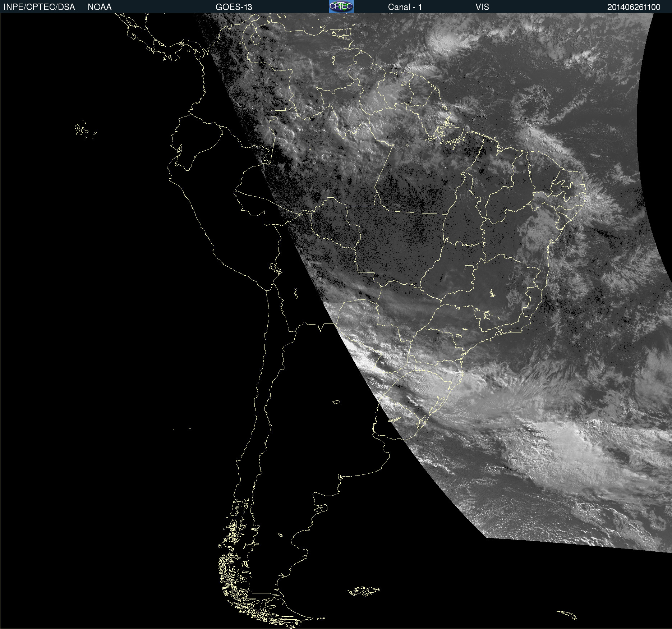The image size is (672, 629).
Task: Click the VIS channel label
Action: tap(482, 7)
